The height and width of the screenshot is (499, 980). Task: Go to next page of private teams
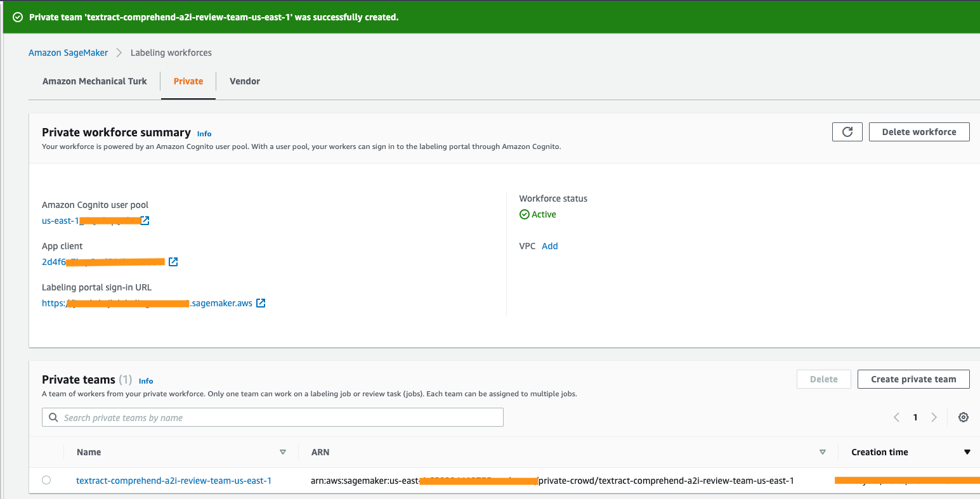click(x=934, y=417)
